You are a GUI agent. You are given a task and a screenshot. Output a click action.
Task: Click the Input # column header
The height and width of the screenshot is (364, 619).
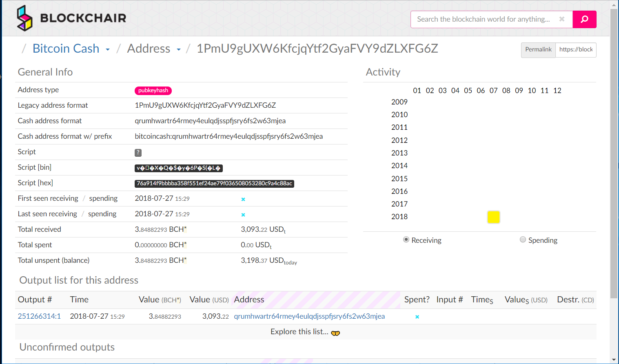(x=450, y=300)
